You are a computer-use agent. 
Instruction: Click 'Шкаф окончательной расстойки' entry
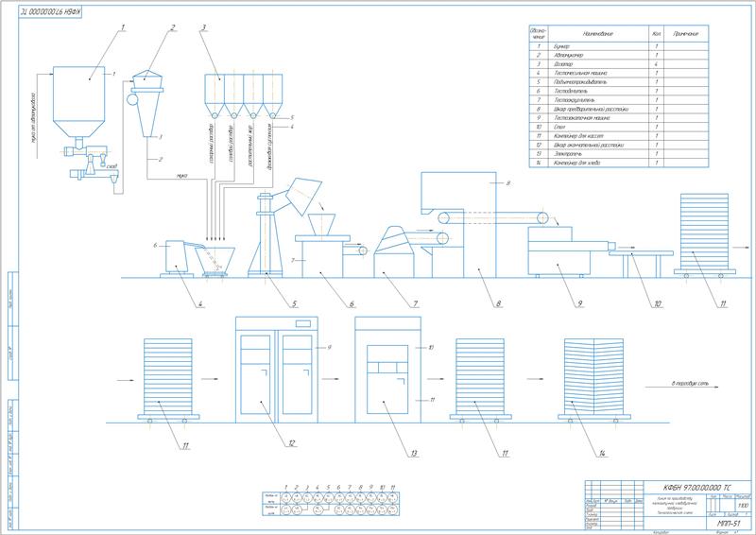coord(589,146)
